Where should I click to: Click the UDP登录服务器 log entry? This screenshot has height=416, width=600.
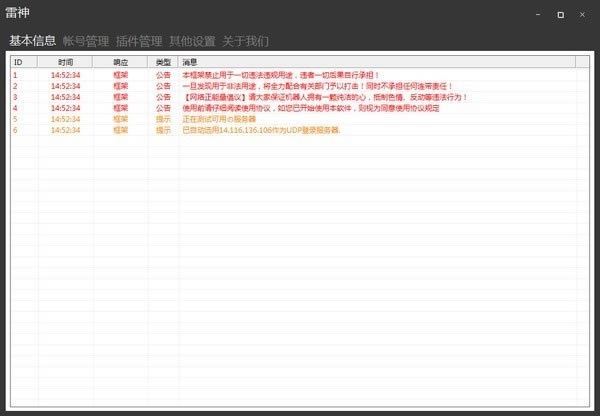260,130
